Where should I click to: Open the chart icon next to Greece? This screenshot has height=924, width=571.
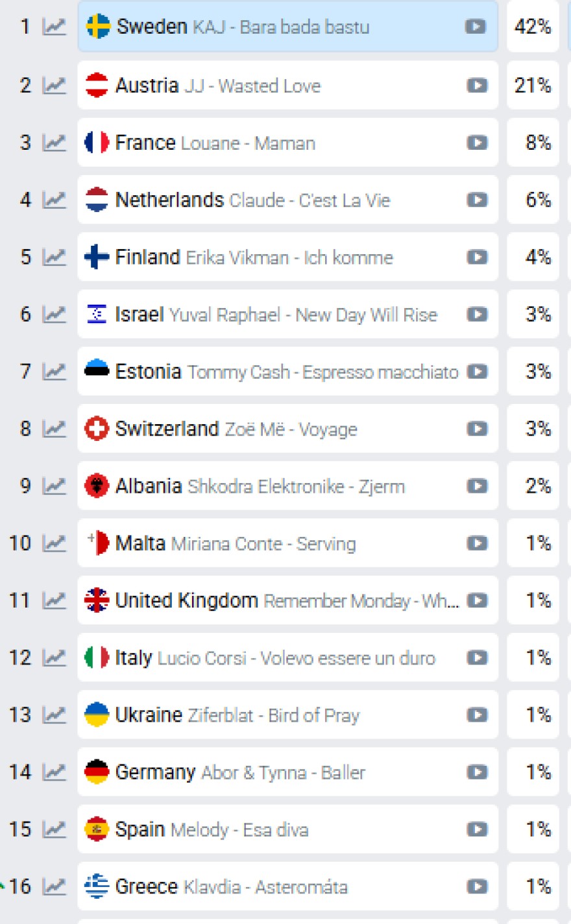pyautogui.click(x=55, y=886)
